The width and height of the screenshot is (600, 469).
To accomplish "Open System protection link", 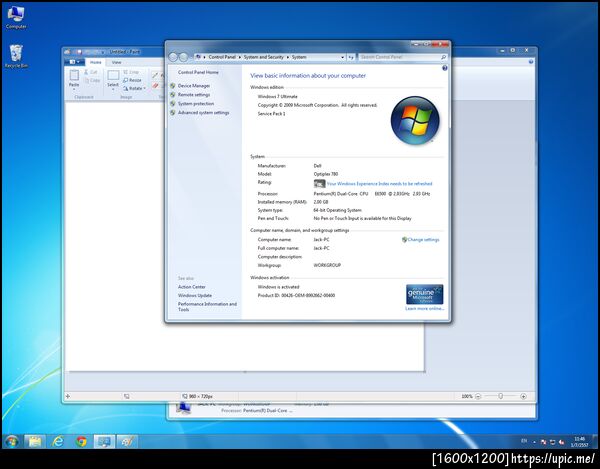I will (x=196, y=104).
